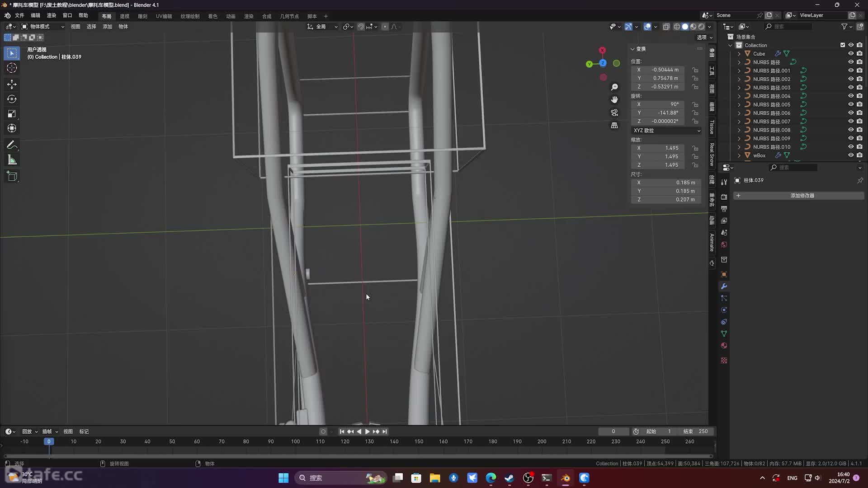The image size is (868, 488).
Task: Jump to the timeline end frame
Action: tap(385, 432)
